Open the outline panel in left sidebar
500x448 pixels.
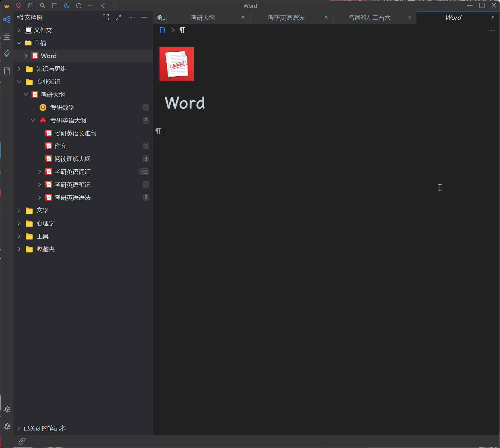tap(7, 37)
